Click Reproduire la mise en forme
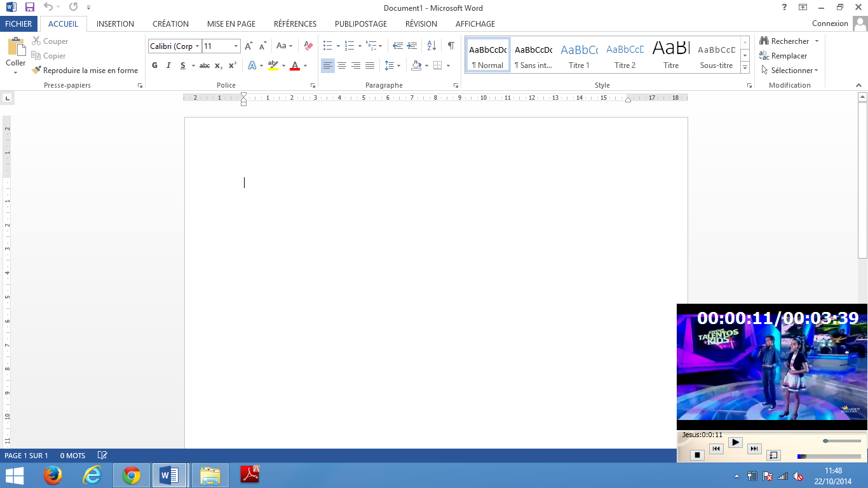This screenshot has height=488, width=868. tap(85, 71)
